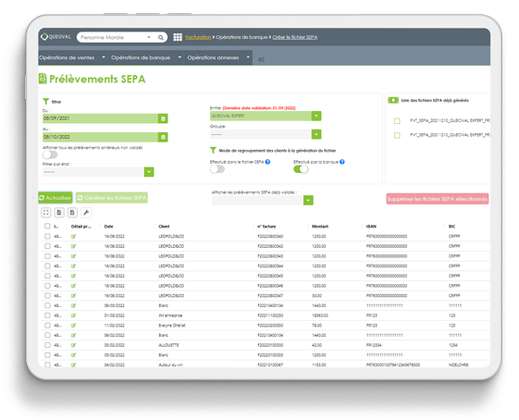Open the Du date calendar icon
This screenshot has height=420, width=519.
click(x=163, y=118)
